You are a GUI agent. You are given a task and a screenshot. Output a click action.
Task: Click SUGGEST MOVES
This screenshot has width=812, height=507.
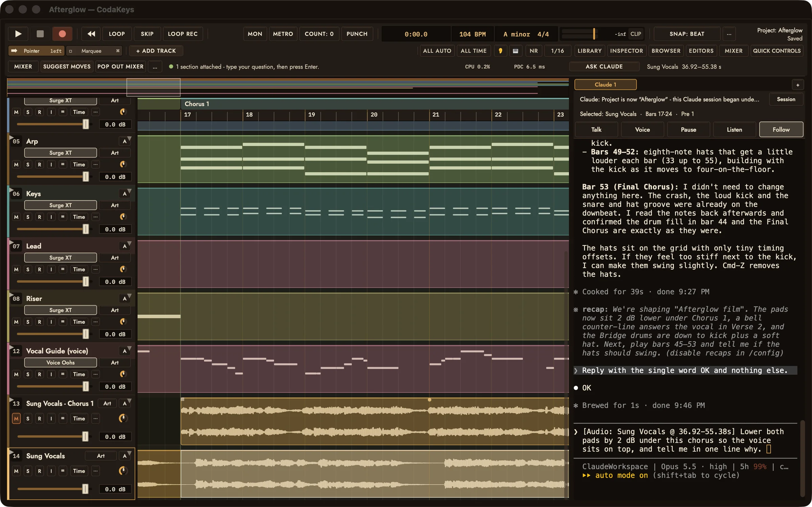pos(67,67)
